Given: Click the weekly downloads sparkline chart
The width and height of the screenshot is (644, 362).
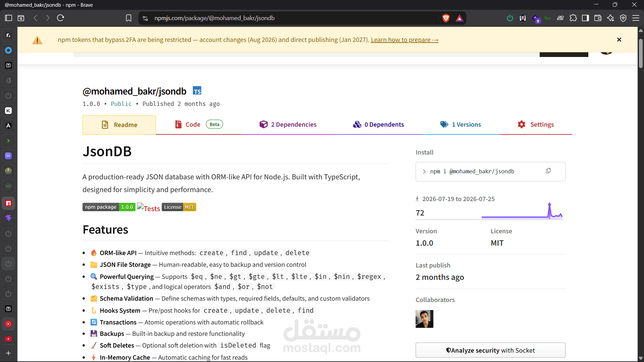Looking at the screenshot, I should pyautogui.click(x=522, y=211).
